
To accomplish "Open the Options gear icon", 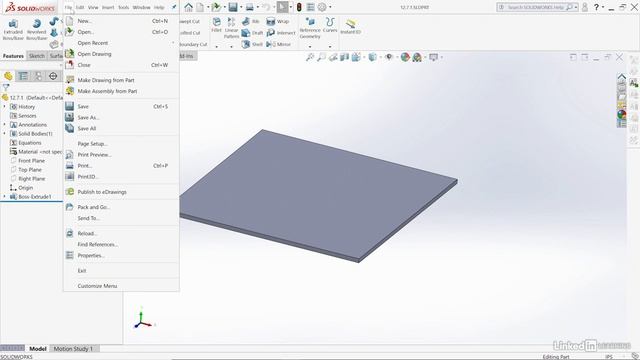I will pos(322,7).
